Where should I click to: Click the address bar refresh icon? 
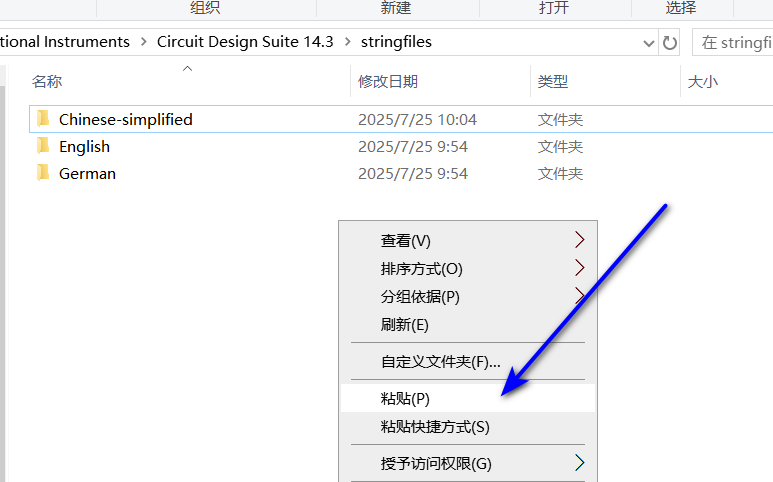pos(670,42)
